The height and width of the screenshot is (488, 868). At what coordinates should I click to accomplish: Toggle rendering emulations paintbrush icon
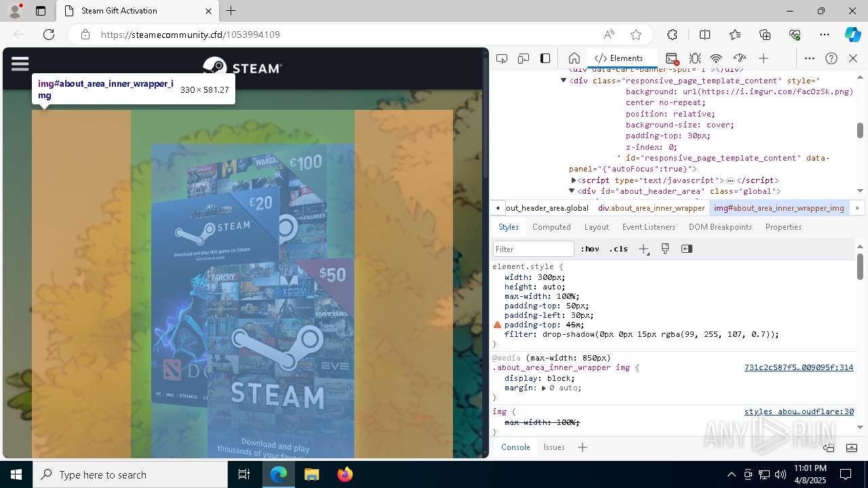tap(665, 249)
